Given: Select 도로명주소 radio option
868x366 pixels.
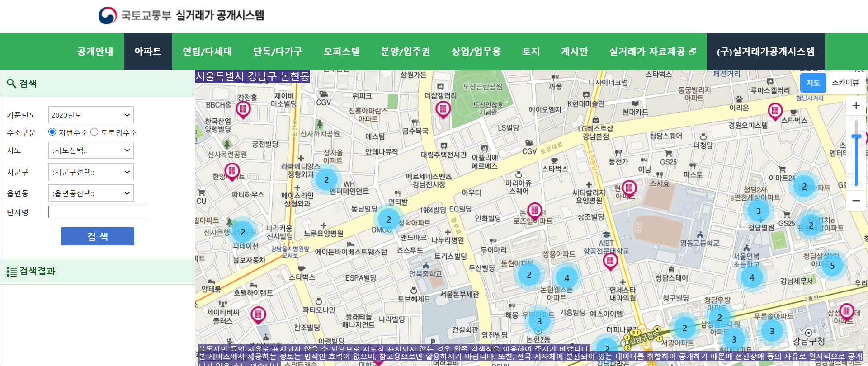Looking at the screenshot, I should (94, 132).
